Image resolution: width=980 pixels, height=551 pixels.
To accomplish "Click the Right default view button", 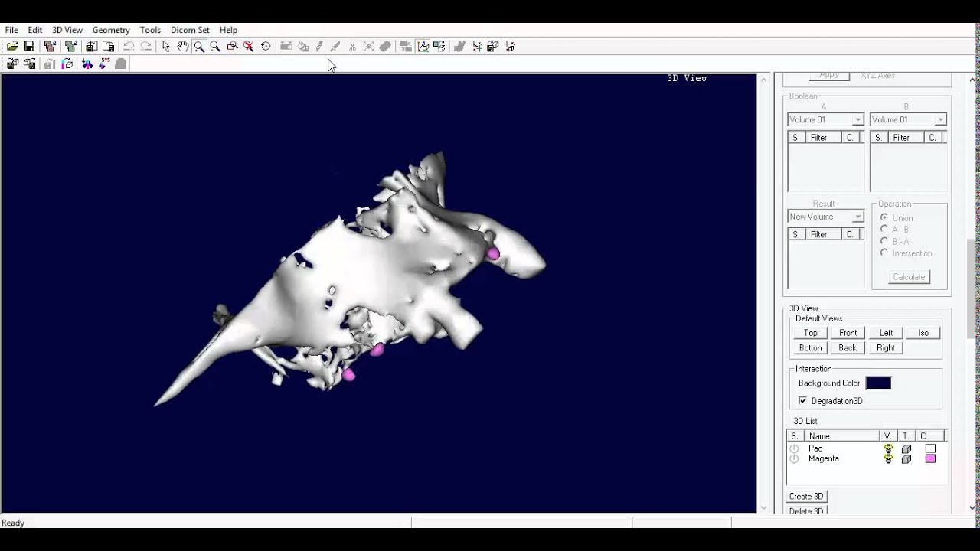I will 886,347.
